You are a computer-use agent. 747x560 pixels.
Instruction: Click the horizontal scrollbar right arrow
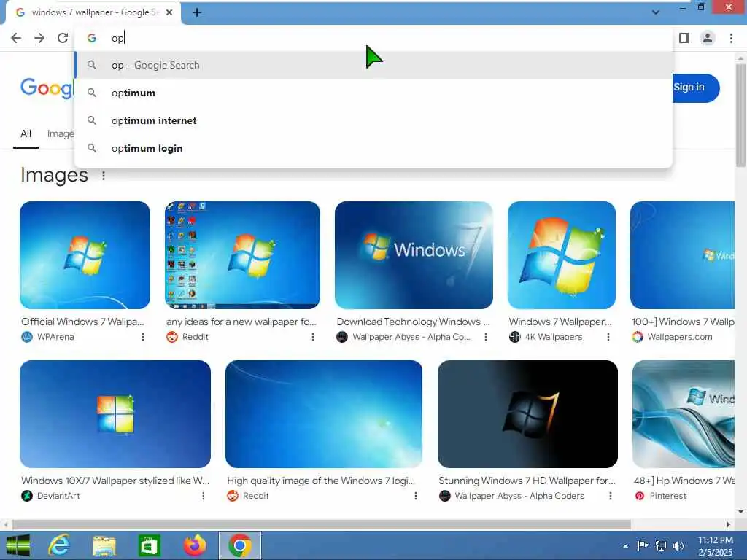729,525
